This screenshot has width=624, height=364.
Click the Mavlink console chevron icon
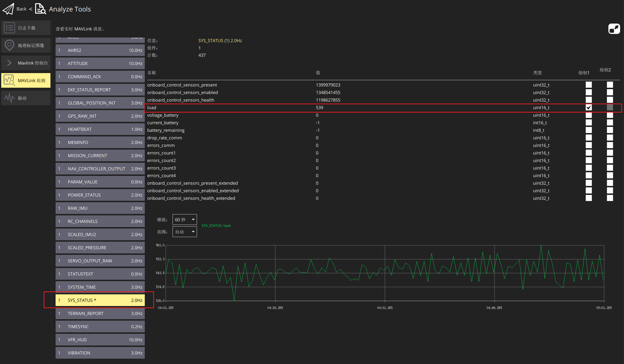[x=10, y=63]
